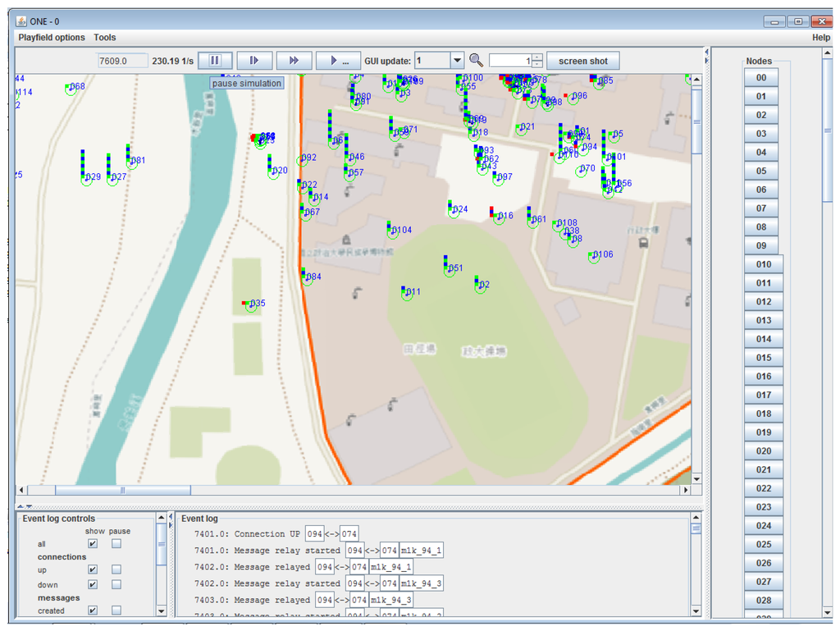
Task: Collapse the map panel using divider arrow
Action: tap(20, 506)
